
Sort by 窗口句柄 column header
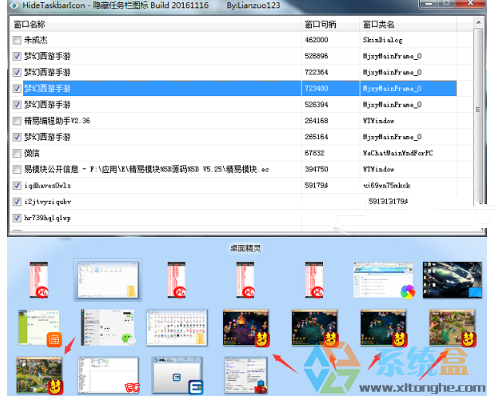[x=331, y=24]
